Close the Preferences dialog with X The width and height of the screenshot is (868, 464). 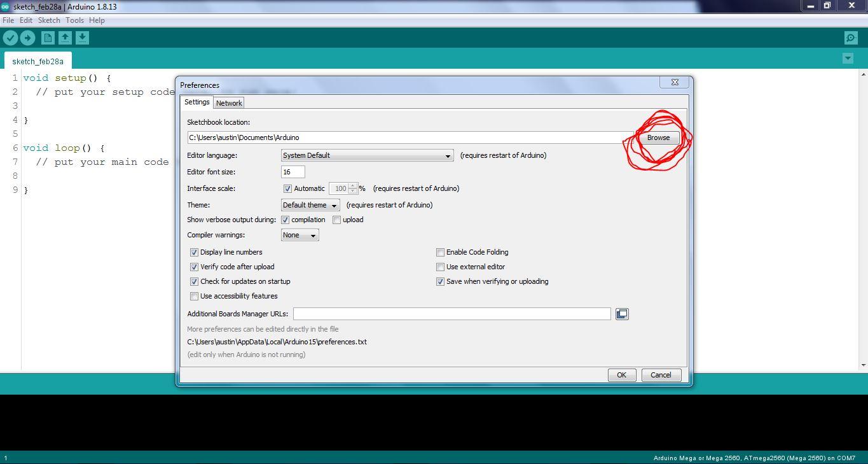click(x=675, y=82)
